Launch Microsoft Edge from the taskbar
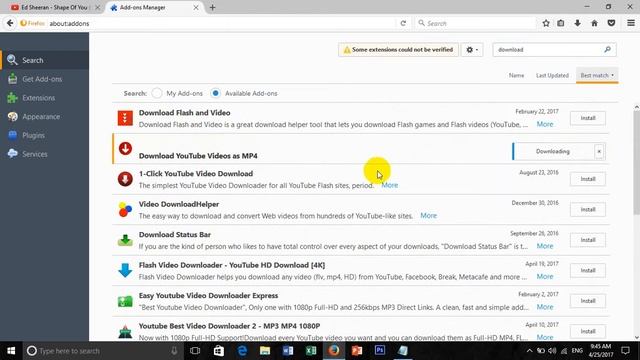 point(242,351)
